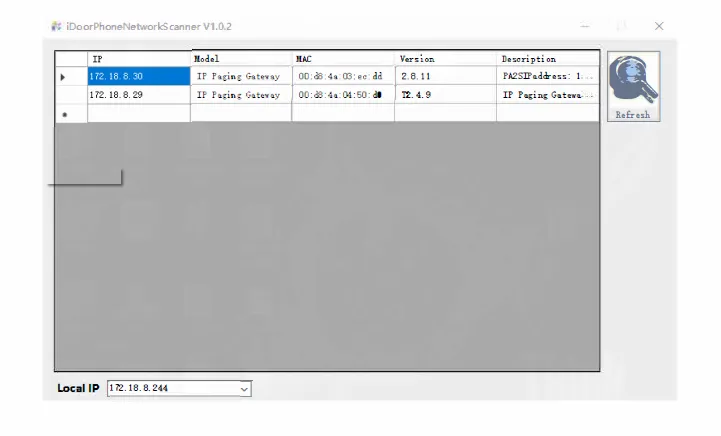
Task: Close the iDoorPhoneNetworkScanner window
Action: pyautogui.click(x=659, y=26)
